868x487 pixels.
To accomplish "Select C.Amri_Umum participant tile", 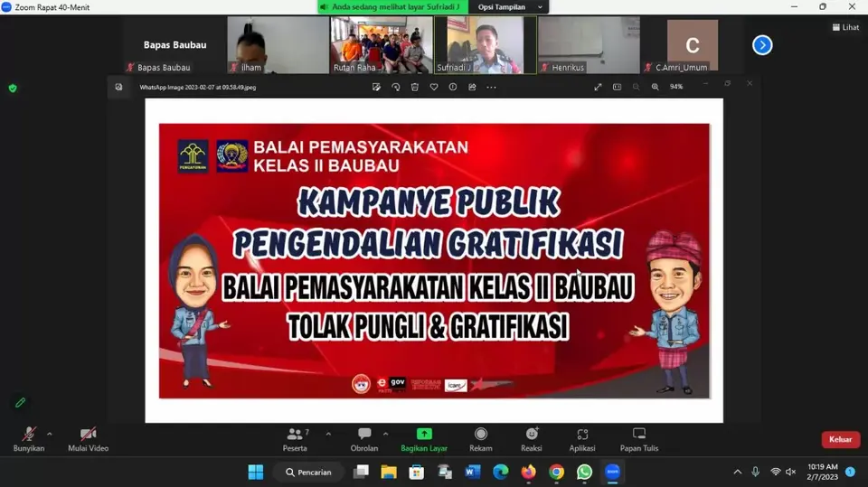I will click(x=692, y=45).
